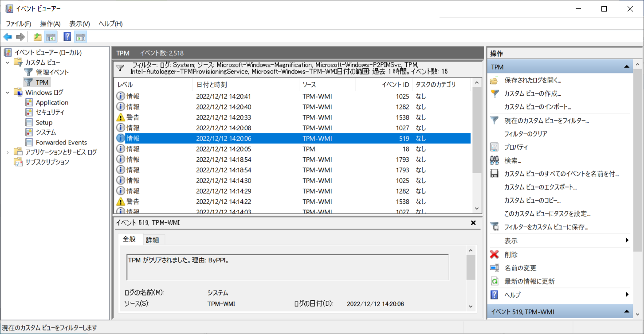Collapse the カスタム ビュー tree node
The width and height of the screenshot is (644, 334).
click(8, 62)
